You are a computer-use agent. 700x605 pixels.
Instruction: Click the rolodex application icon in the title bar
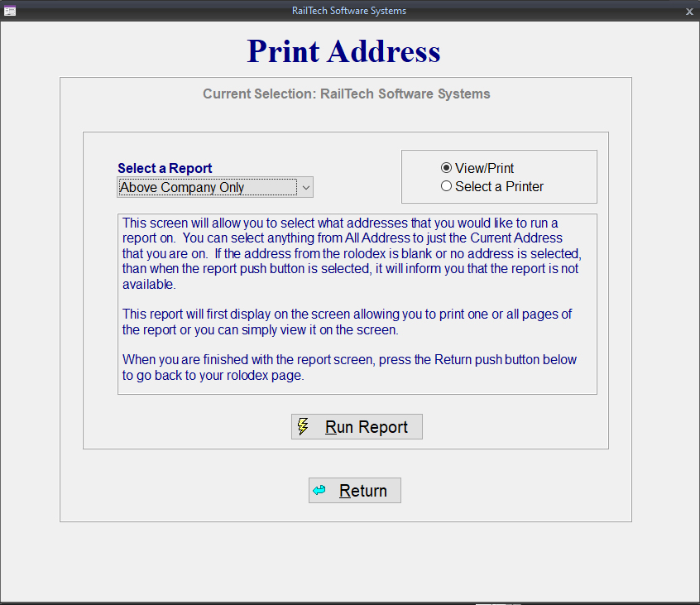point(10,11)
